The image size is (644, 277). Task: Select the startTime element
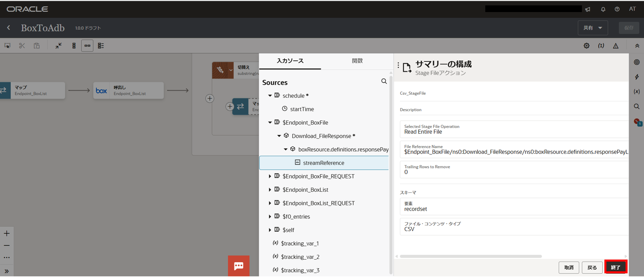pyautogui.click(x=302, y=109)
